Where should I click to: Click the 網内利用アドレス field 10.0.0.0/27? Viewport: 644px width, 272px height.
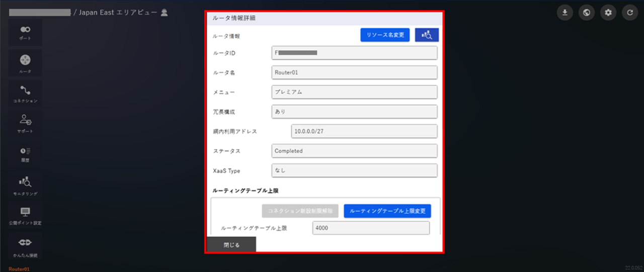point(364,131)
